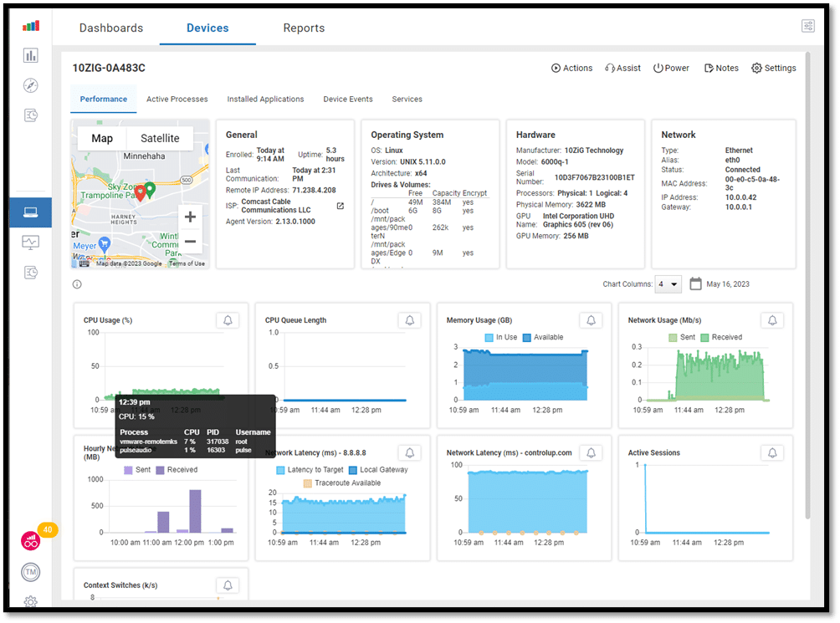
Task: Click the device name 10ZIG-0A483C
Action: [x=109, y=68]
